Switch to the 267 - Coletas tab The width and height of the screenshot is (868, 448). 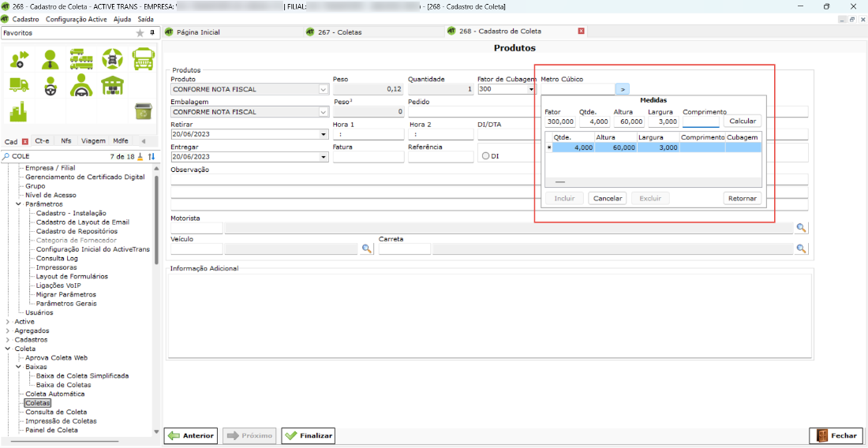373,32
